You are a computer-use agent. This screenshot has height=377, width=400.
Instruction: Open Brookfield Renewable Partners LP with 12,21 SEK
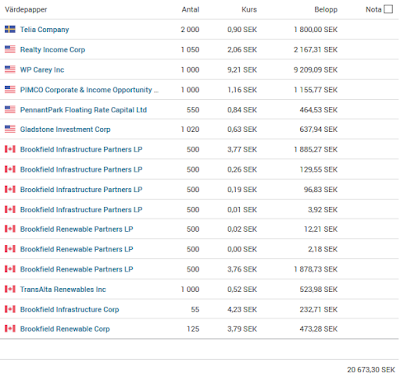coord(76,229)
